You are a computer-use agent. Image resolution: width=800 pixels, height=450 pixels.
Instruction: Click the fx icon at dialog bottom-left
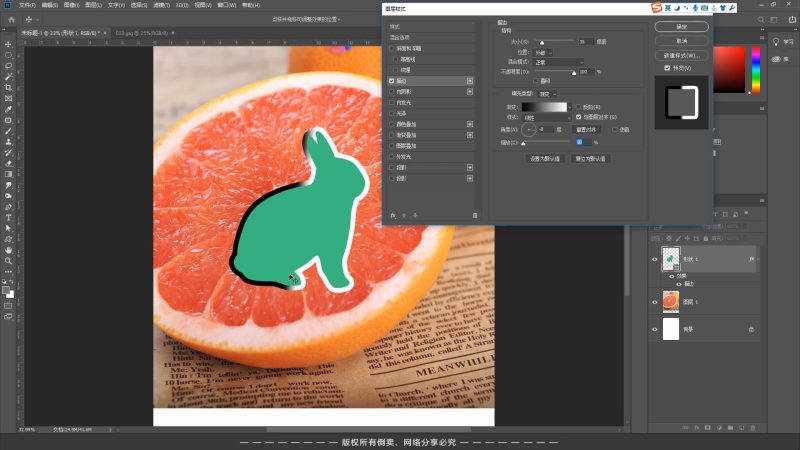tap(393, 215)
